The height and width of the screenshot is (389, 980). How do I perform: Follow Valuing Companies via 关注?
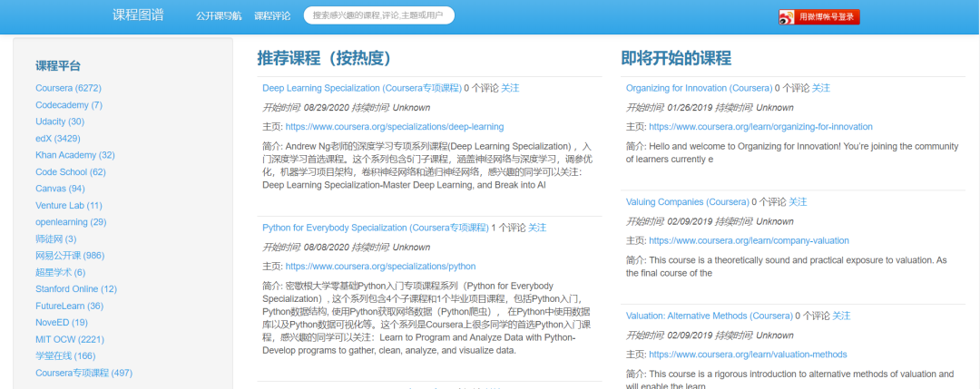point(799,201)
